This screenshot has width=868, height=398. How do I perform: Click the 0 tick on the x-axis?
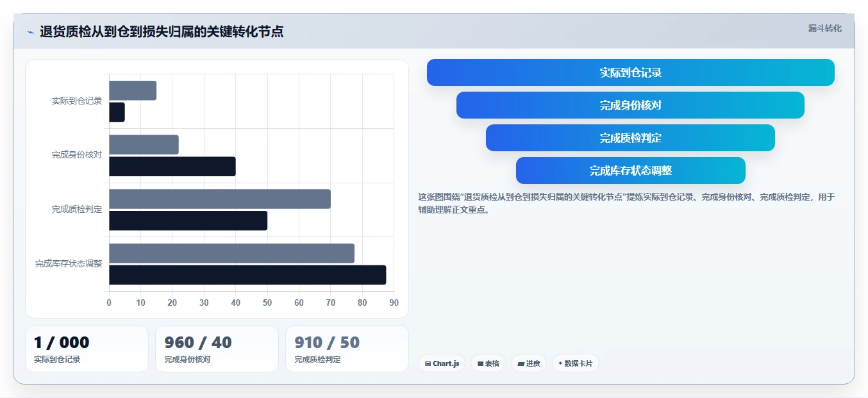[109, 303]
